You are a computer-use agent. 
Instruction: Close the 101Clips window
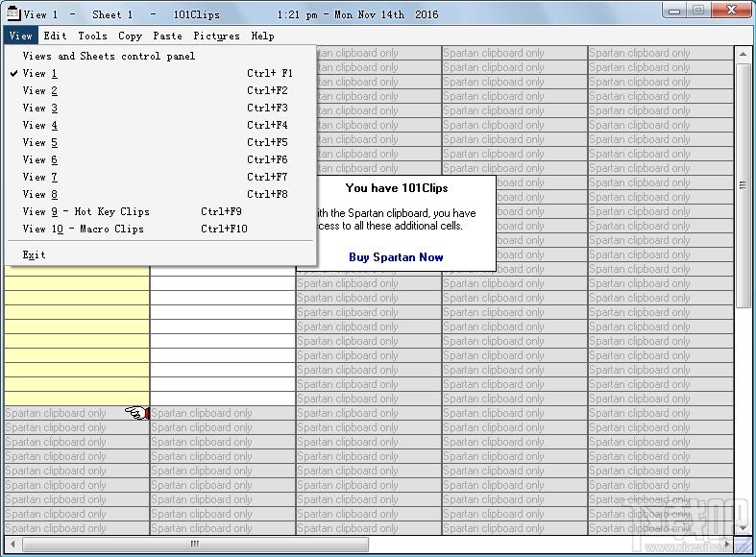pyautogui.click(x=731, y=11)
